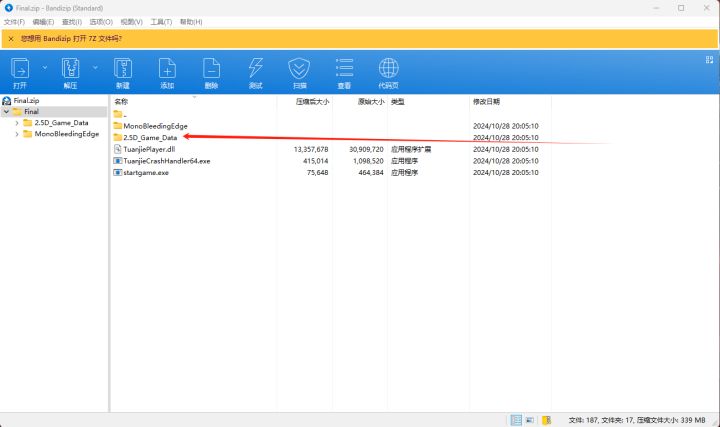
Task: Switch to icon view in status bar
Action: tap(531, 420)
